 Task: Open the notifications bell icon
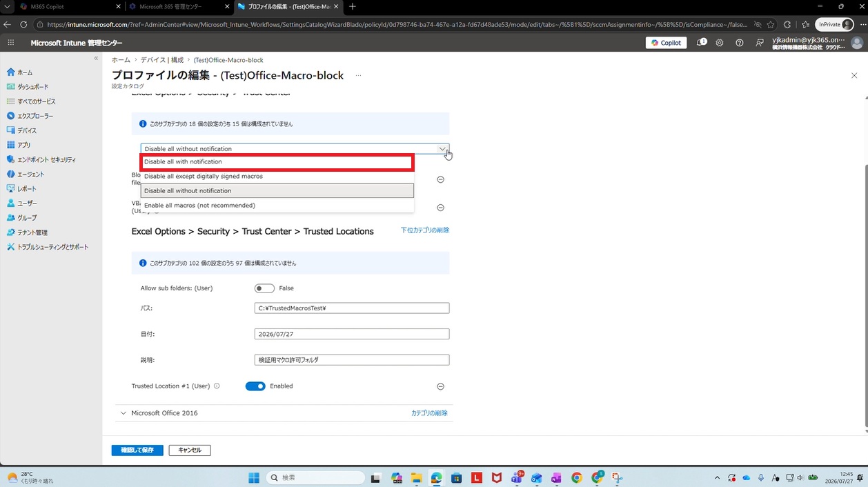tap(701, 43)
